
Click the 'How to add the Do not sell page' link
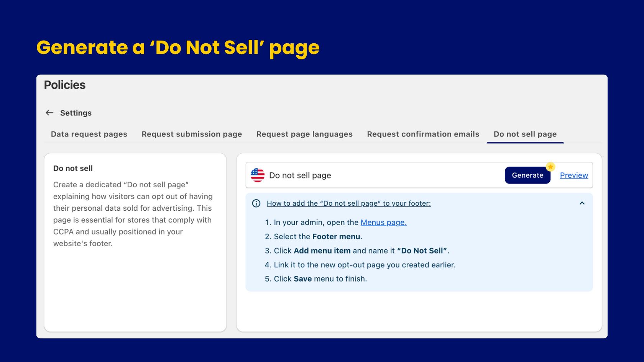tap(348, 203)
